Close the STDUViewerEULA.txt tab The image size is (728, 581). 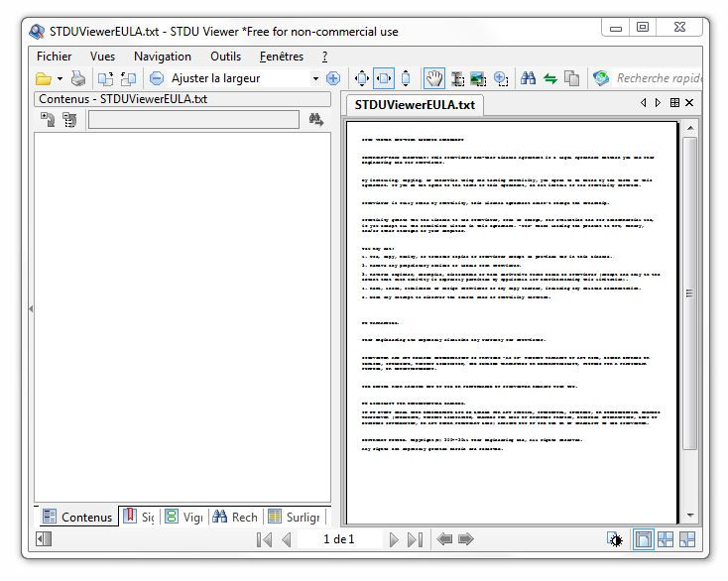point(689,103)
